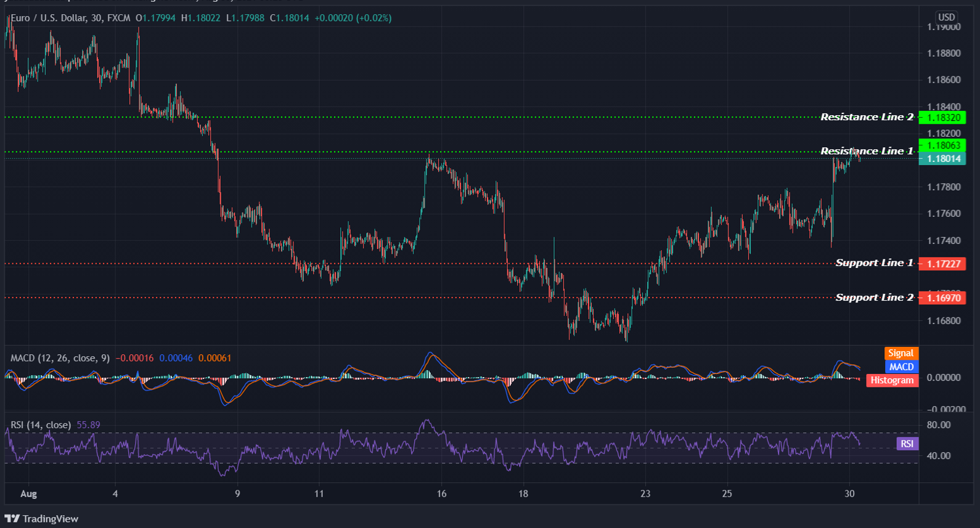Click date 18 on the time axis
This screenshot has height=528, width=980.
(x=523, y=494)
